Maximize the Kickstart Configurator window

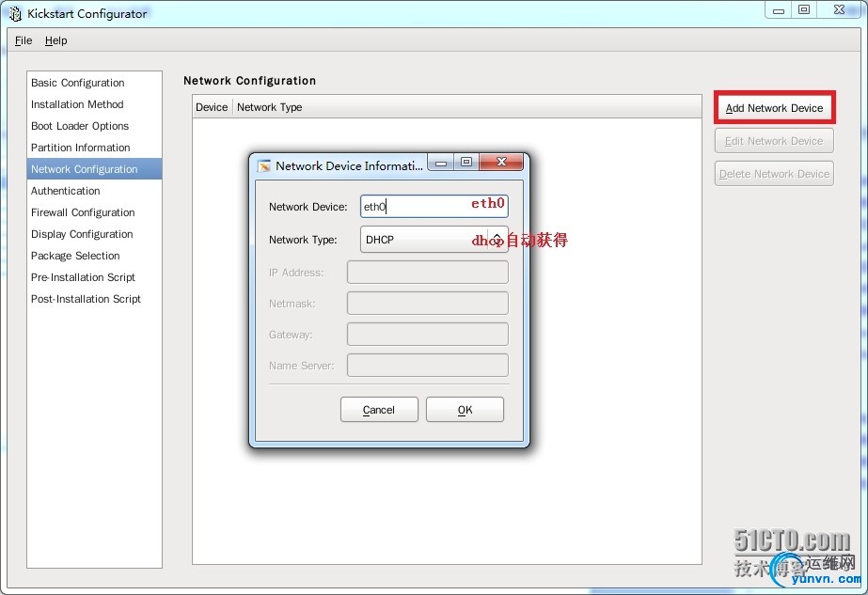(804, 9)
